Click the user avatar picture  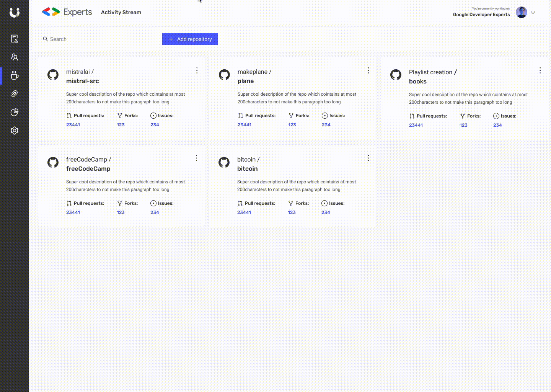pos(522,12)
